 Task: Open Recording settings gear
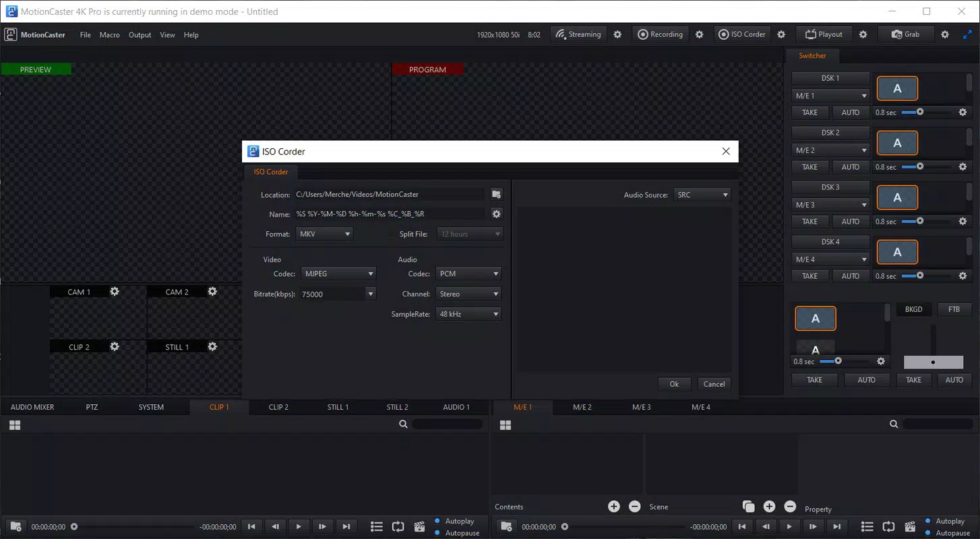pos(700,34)
